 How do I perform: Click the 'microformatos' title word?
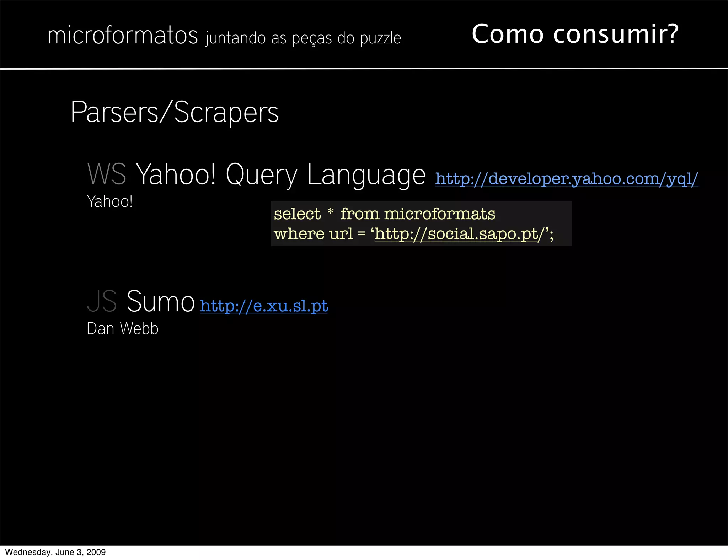pos(122,35)
